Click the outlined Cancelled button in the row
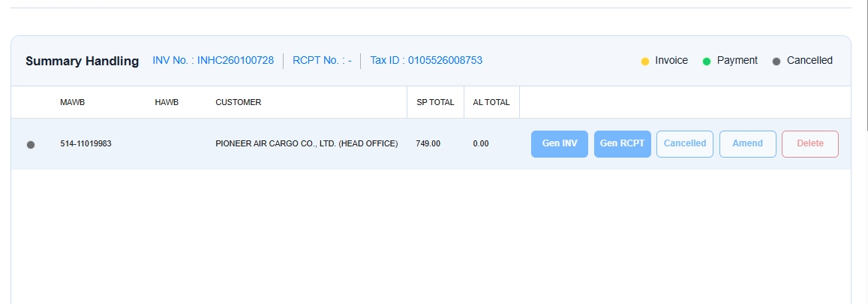The height and width of the screenshot is (304, 868). (684, 143)
